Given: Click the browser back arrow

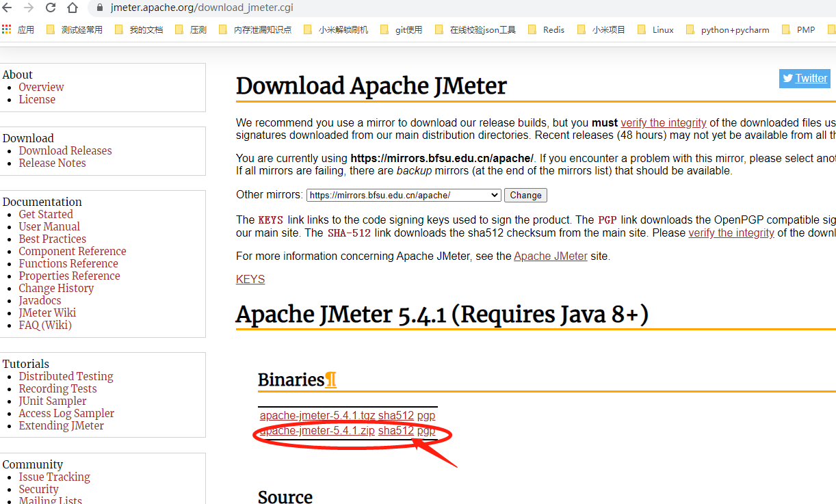Looking at the screenshot, I should point(8,8).
